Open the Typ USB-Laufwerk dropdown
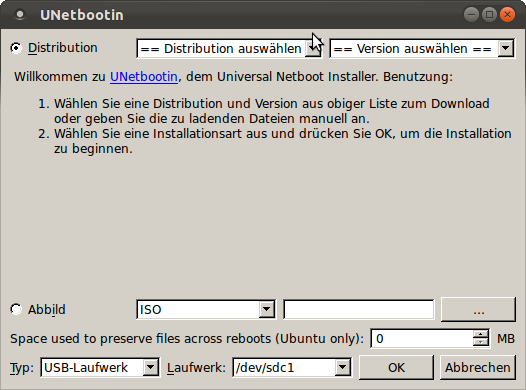 100,368
